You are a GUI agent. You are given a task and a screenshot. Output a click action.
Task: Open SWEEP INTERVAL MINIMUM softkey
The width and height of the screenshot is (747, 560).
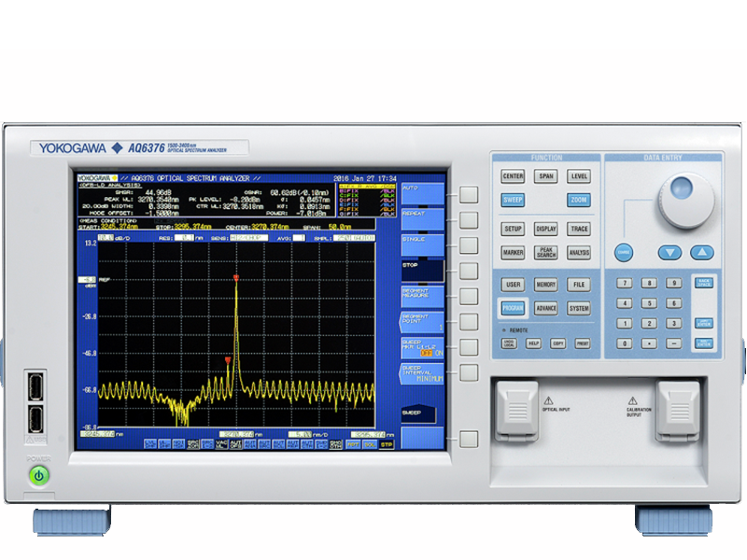pyautogui.click(x=422, y=374)
